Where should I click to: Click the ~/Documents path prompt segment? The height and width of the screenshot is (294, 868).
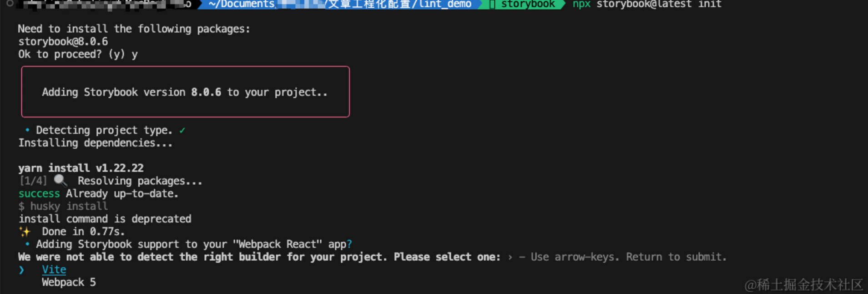(x=339, y=5)
